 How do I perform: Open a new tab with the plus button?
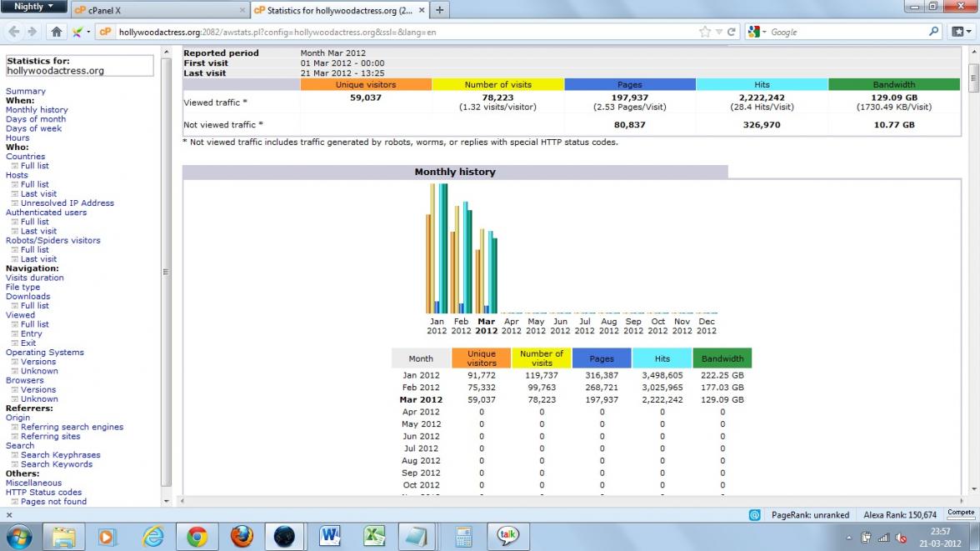click(x=439, y=10)
